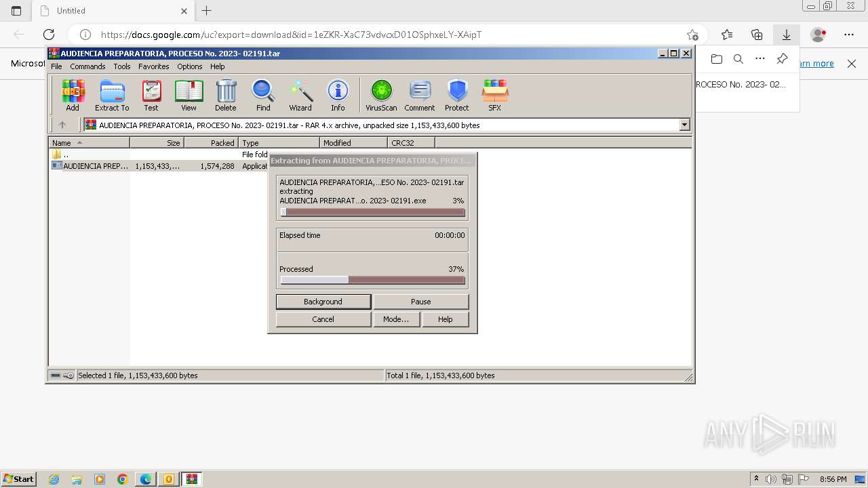Dismiss the Edge notification bar
Screen dimensions: 868x488
(x=852, y=64)
